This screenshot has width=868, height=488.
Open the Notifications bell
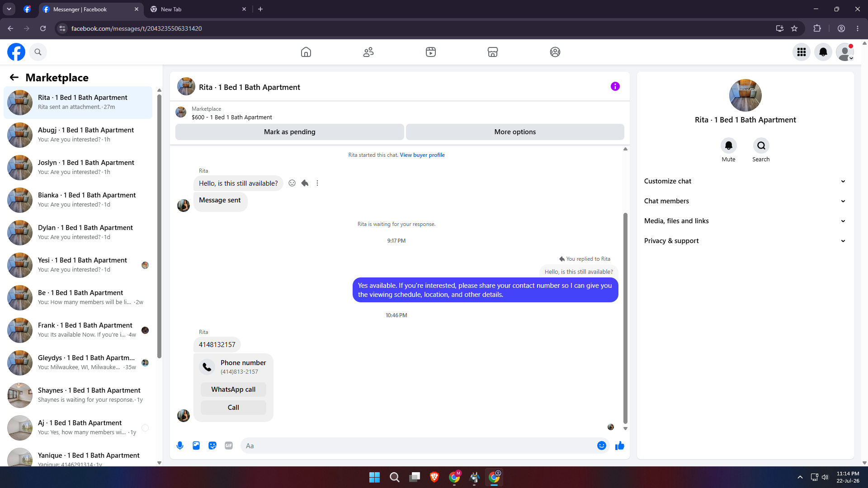[x=823, y=52]
